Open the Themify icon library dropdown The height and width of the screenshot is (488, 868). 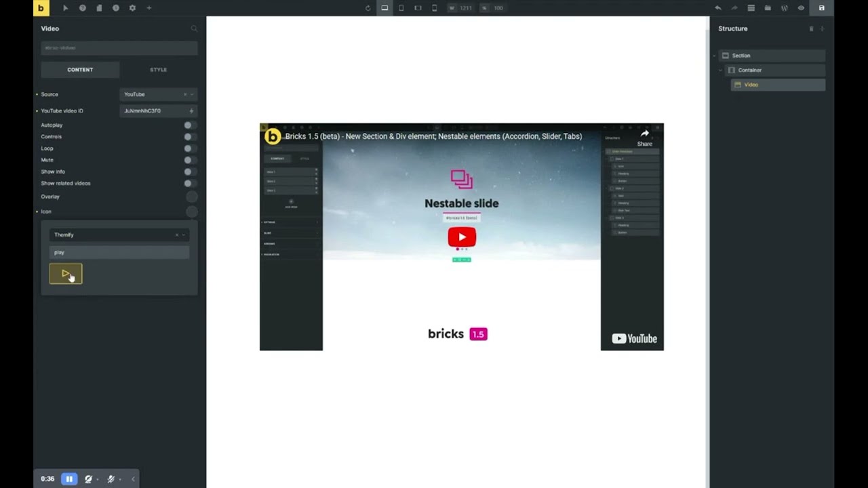119,235
